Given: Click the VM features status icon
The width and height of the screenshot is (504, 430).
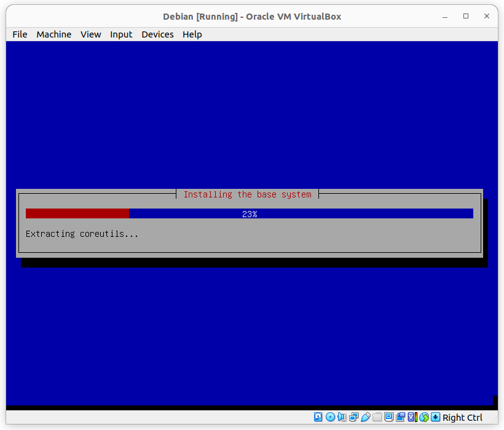Looking at the screenshot, I should [x=411, y=416].
